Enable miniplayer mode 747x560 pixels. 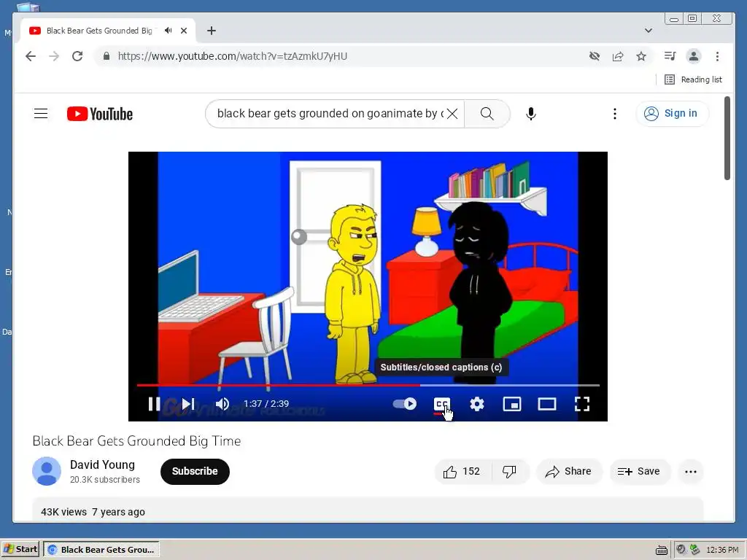pos(511,404)
